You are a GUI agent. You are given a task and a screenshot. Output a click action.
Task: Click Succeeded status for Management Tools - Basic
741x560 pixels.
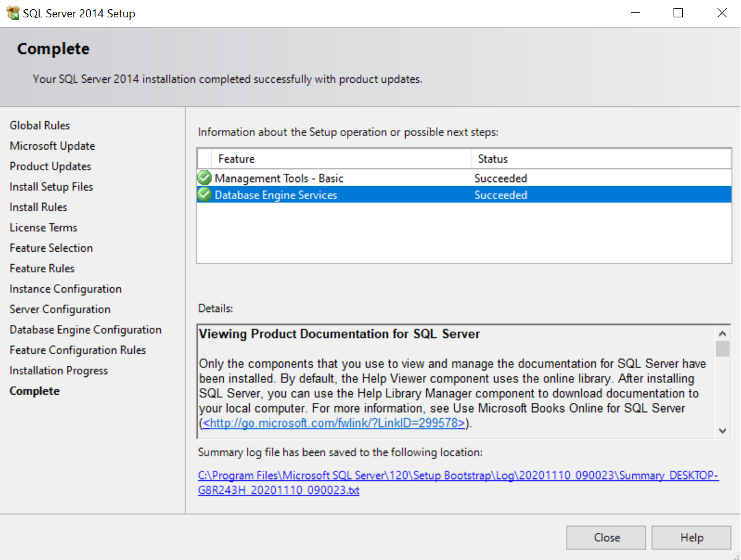[x=500, y=178]
